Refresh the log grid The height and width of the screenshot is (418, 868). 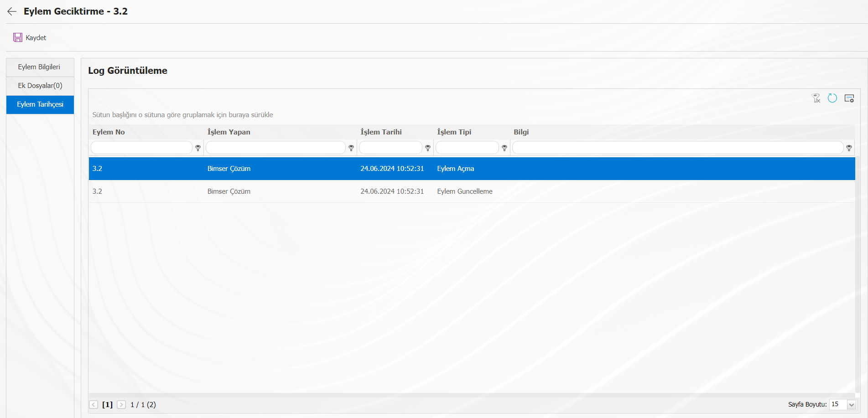(x=832, y=98)
